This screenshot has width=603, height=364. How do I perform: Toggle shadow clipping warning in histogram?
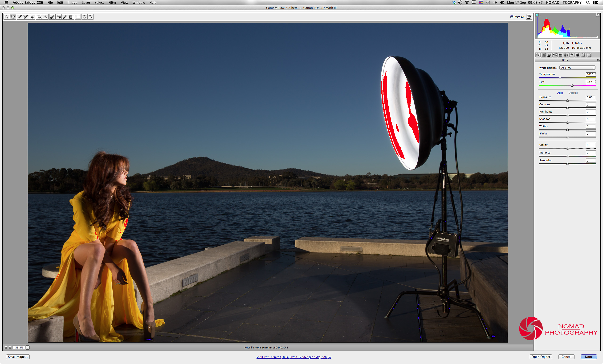[537, 15]
